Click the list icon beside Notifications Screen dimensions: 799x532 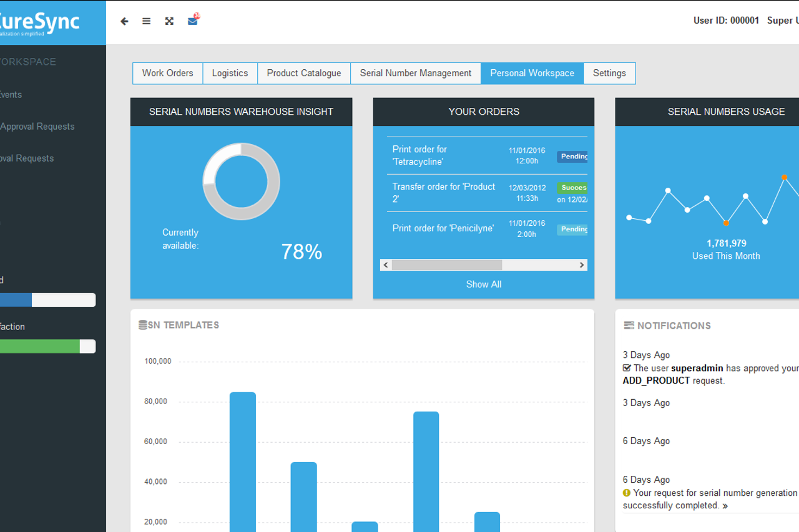(629, 326)
